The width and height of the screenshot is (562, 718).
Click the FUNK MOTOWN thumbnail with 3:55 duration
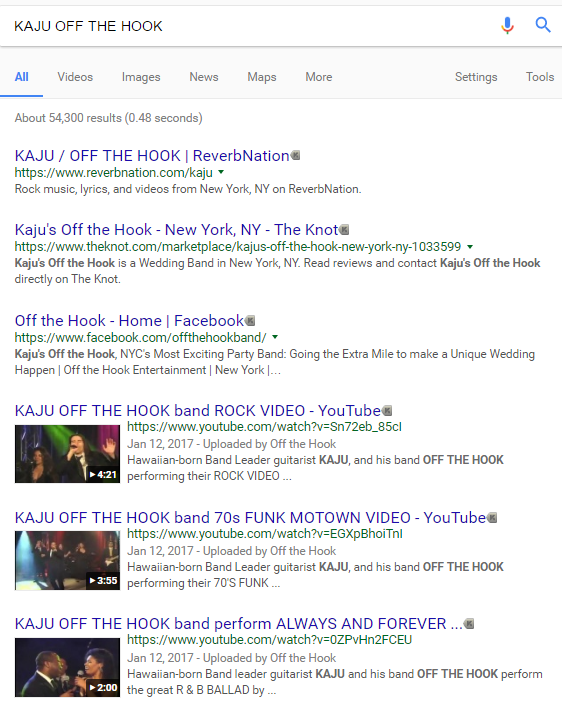pyautogui.click(x=67, y=560)
